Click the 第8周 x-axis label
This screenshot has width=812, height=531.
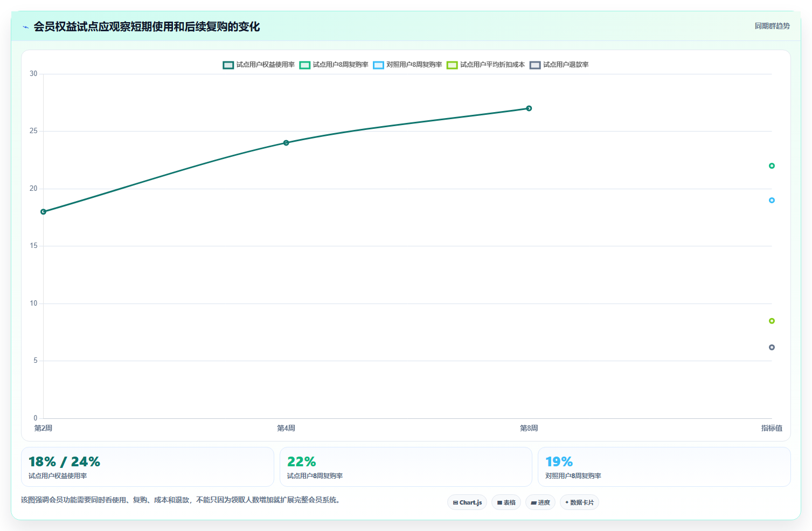point(529,428)
